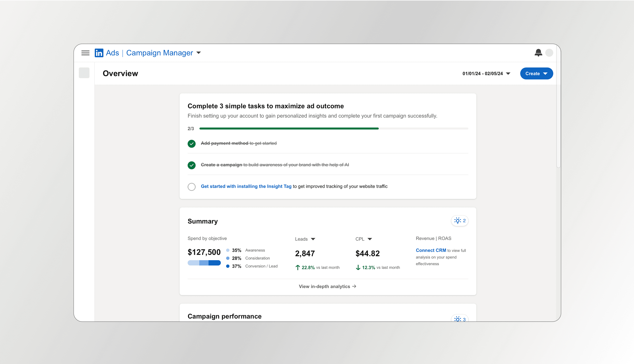634x364 pixels.
Task: Click the arrow after View in-depth analytics
Action: tap(354, 286)
